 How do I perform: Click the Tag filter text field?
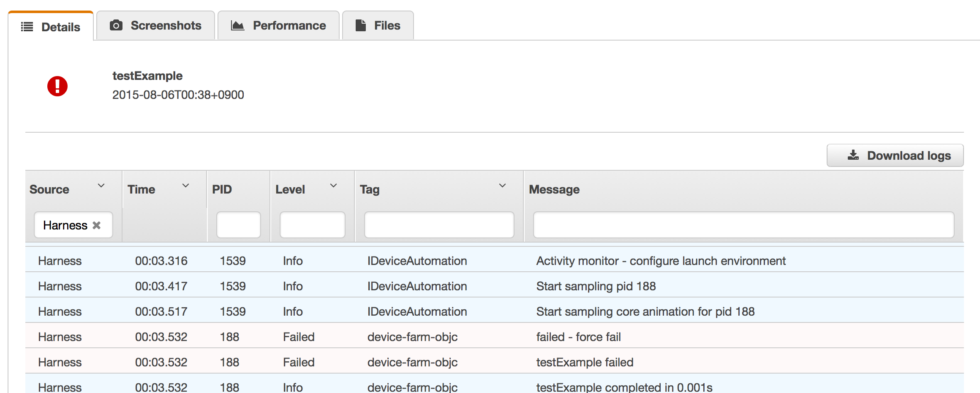(439, 225)
